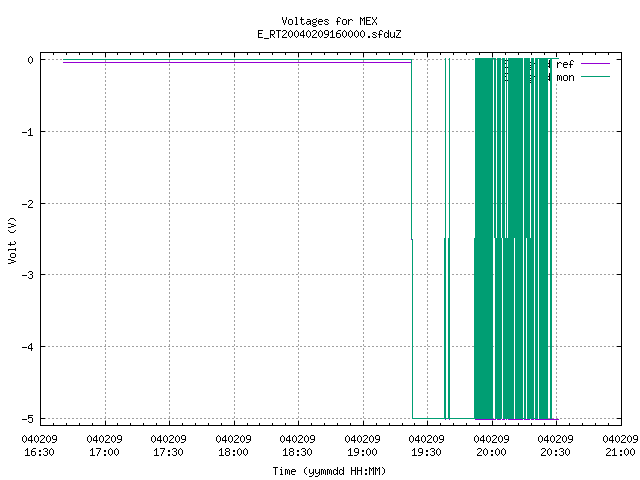Click the x-axis tick label '17:30'

(168, 452)
